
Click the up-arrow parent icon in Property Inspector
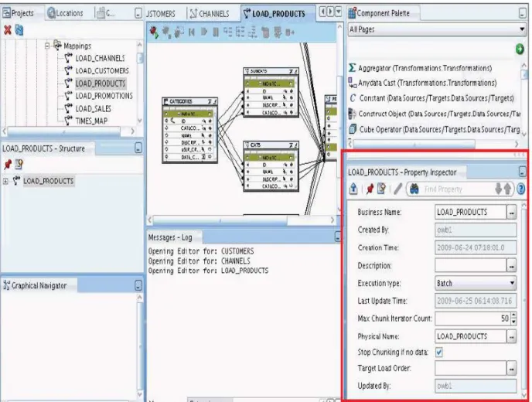pyautogui.click(x=353, y=189)
